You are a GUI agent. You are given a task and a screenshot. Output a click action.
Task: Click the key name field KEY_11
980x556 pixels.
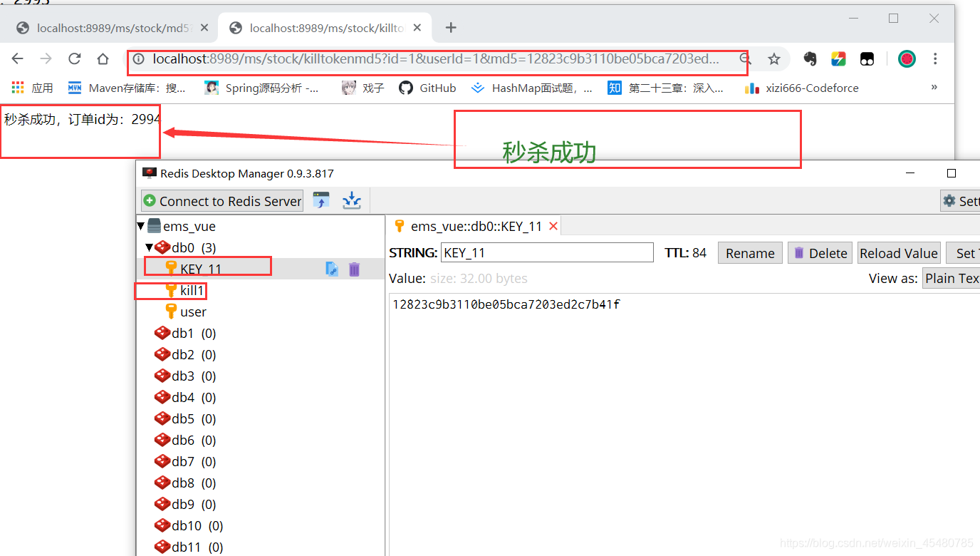tap(547, 253)
